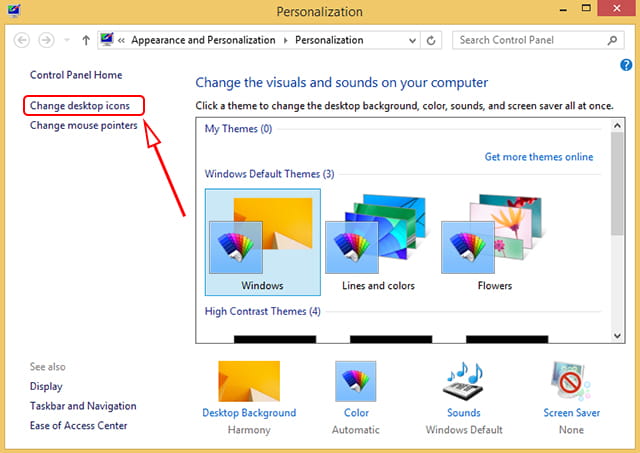Go up one level with Up arrow
This screenshot has height=453, width=640.
click(86, 40)
